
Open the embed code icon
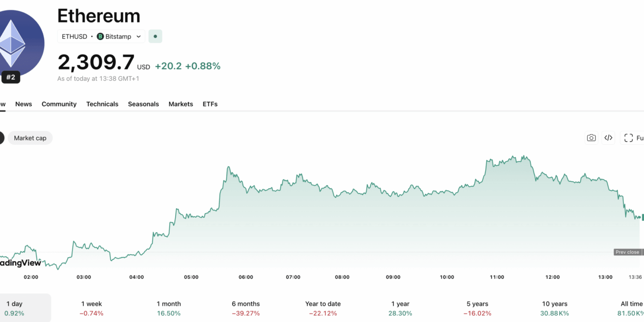click(x=608, y=138)
